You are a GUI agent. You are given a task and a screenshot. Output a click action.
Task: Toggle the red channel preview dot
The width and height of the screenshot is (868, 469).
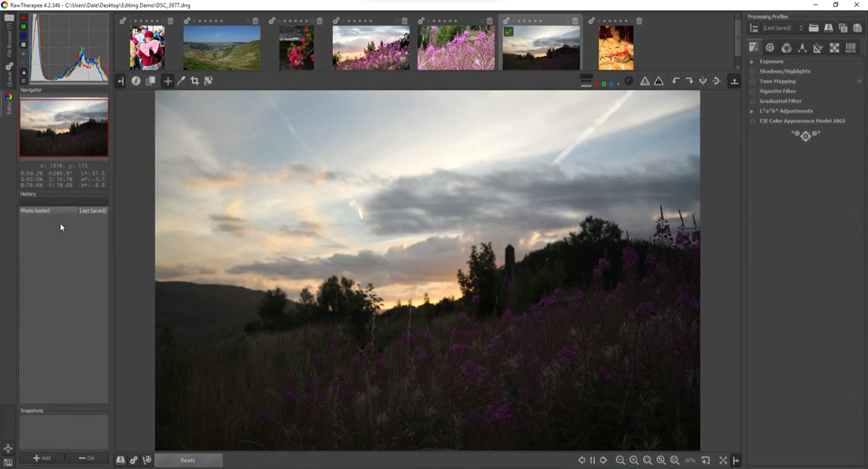tap(597, 84)
